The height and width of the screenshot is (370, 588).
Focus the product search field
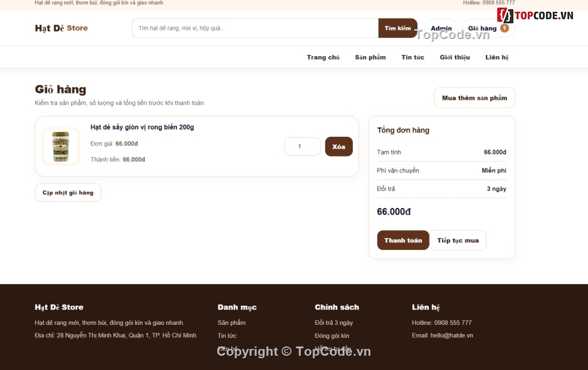255,28
